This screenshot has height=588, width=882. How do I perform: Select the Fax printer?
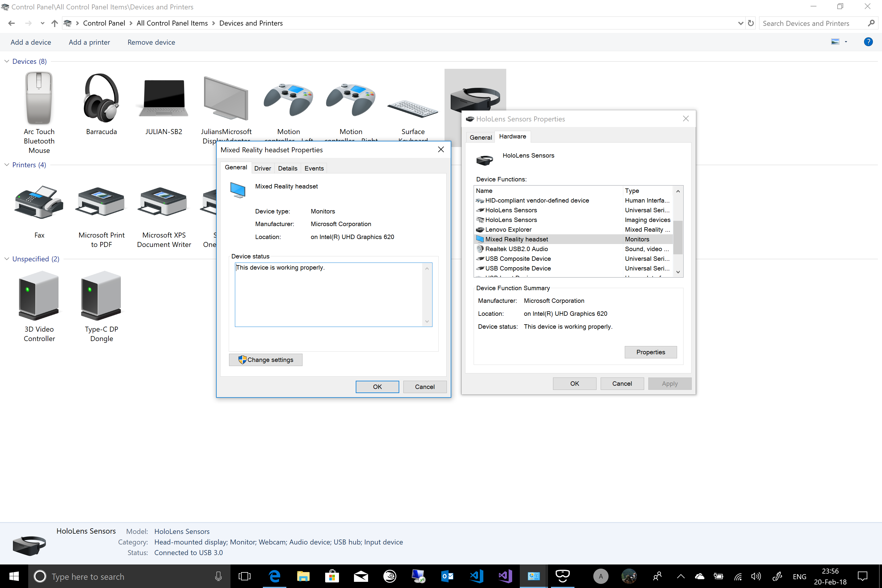point(39,212)
